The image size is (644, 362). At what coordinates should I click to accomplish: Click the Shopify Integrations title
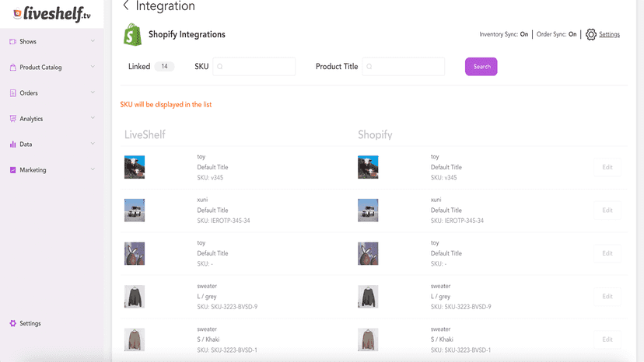tap(187, 34)
